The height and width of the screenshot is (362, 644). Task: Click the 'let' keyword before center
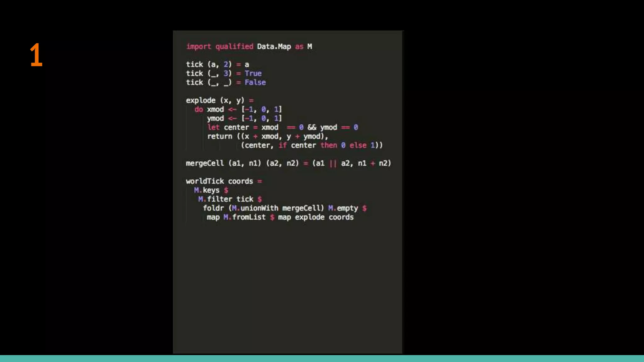pos(213,127)
